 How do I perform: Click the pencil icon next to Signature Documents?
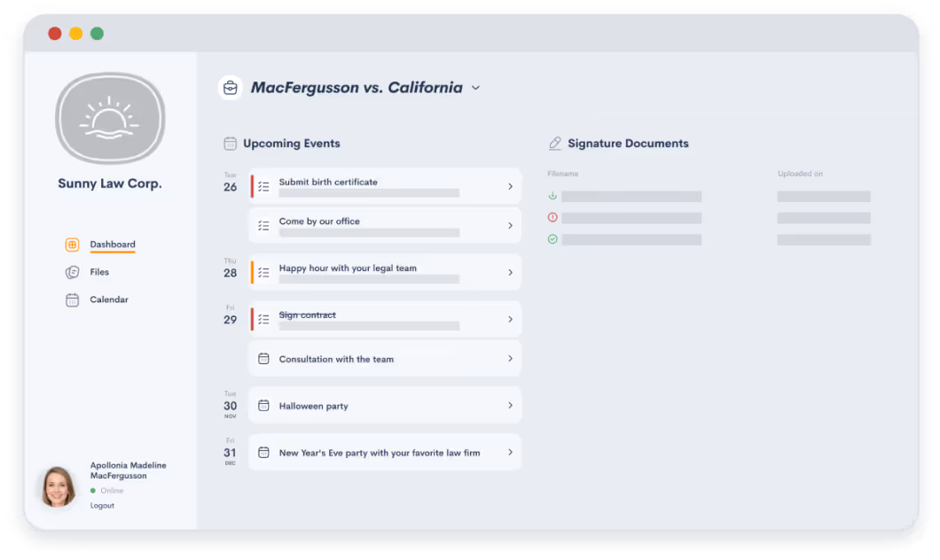coord(553,142)
